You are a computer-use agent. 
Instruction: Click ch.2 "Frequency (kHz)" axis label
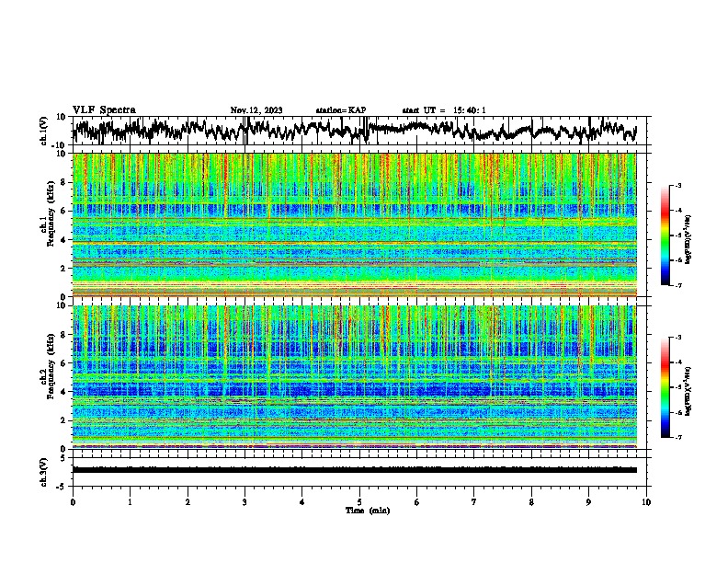click(51, 366)
